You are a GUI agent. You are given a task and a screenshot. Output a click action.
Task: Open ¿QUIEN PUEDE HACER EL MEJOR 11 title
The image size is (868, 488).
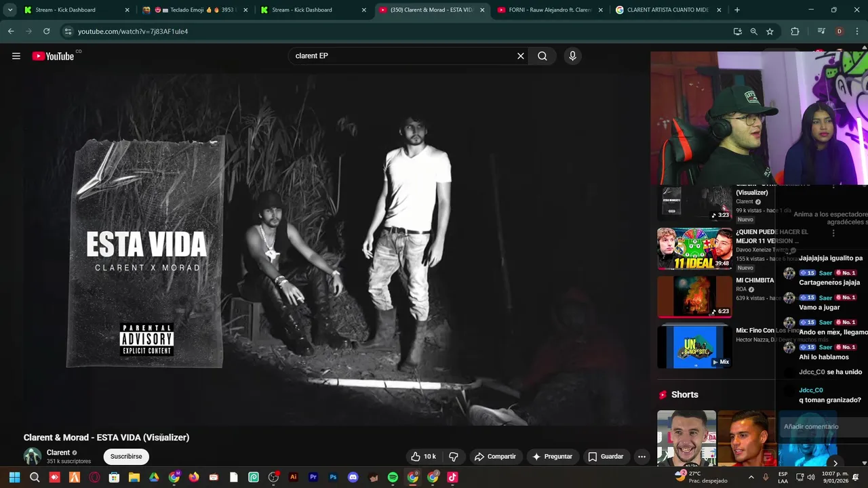coord(772,236)
